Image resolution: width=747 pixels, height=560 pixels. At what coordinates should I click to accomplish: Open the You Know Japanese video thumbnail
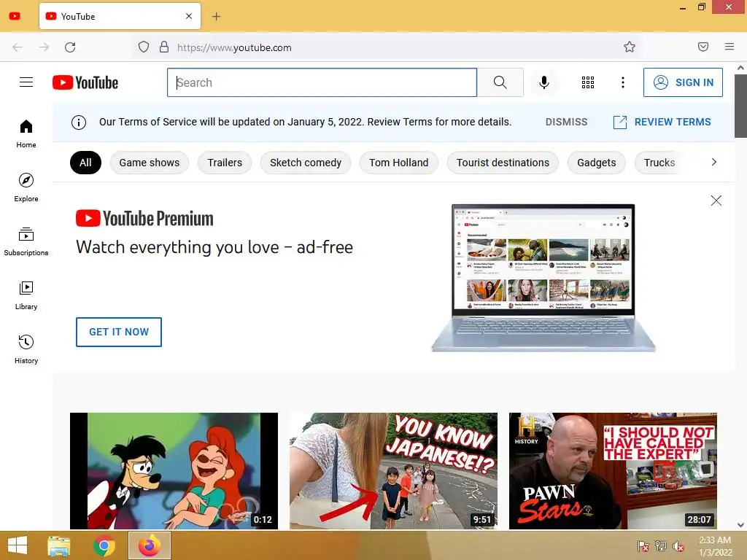393,471
